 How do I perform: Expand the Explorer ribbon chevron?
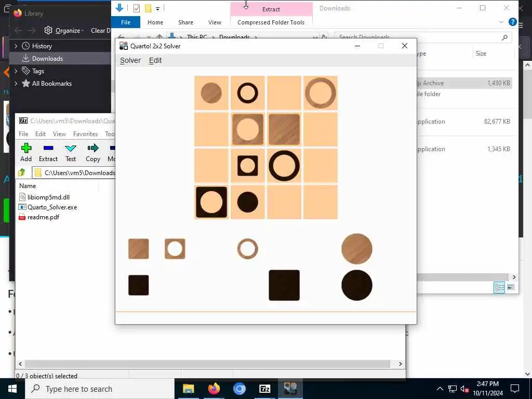click(501, 22)
